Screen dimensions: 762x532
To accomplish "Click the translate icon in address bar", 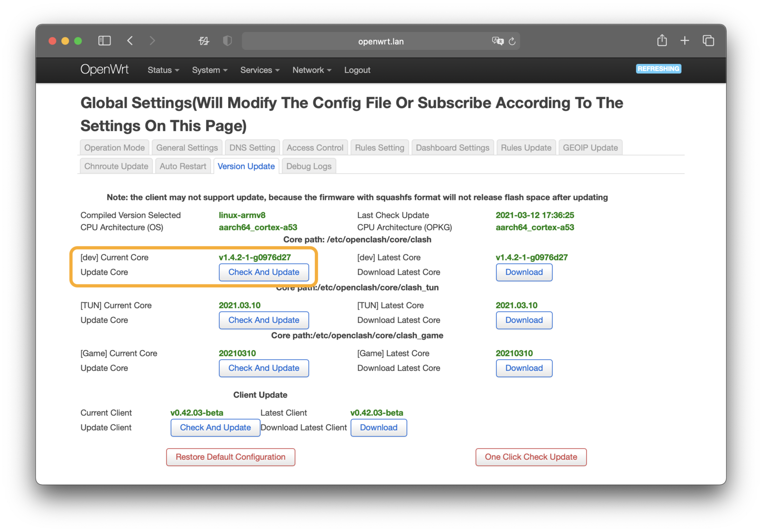I will [497, 41].
